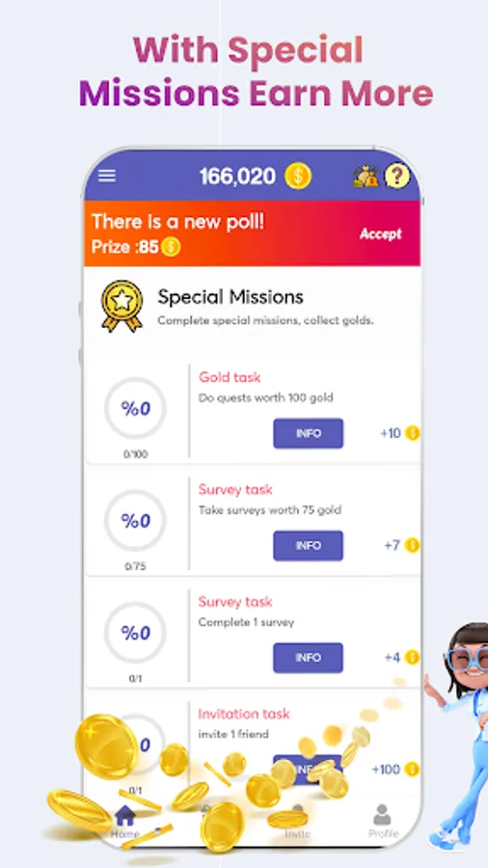
Task: Select the Gold task progress circle
Action: pyautogui.click(x=136, y=409)
